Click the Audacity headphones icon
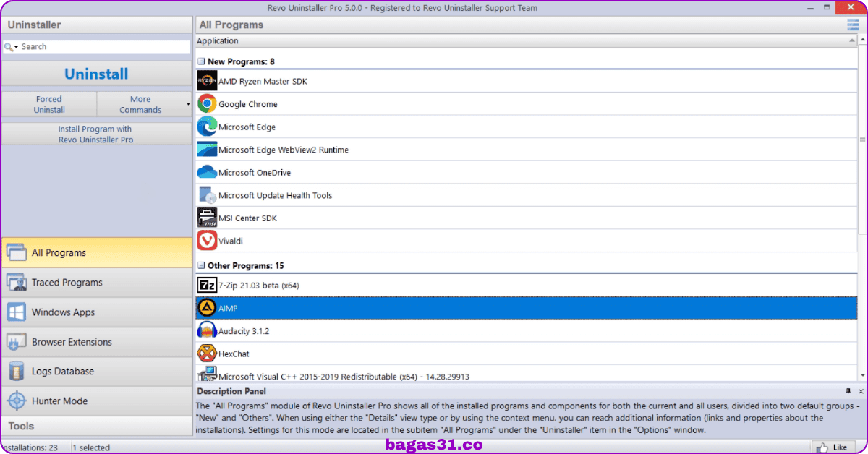This screenshot has height=454, width=868. (x=207, y=330)
